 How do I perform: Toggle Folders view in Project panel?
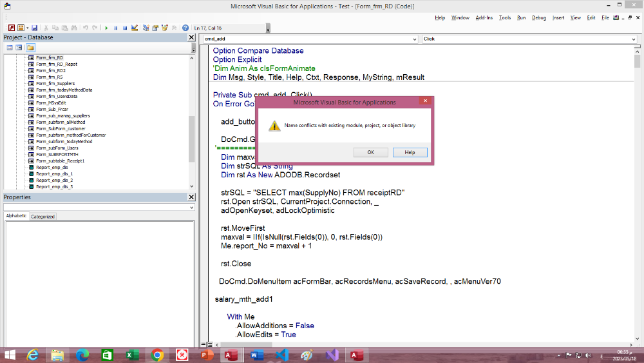click(30, 48)
